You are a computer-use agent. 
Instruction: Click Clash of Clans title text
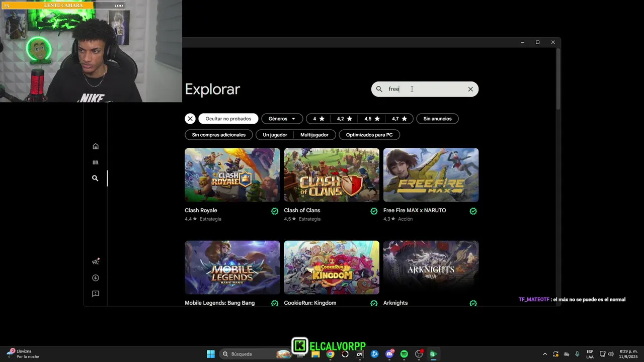pyautogui.click(x=302, y=210)
